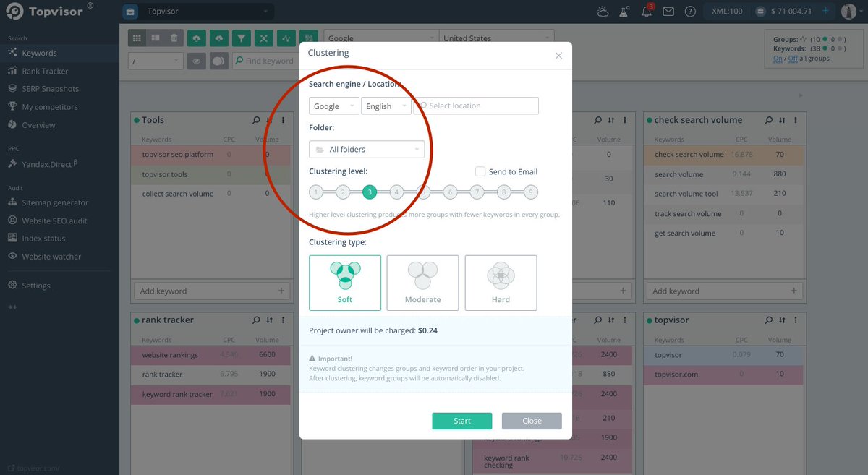Open the lab flask icon in top bar
The width and height of the screenshot is (868, 475).
point(624,12)
